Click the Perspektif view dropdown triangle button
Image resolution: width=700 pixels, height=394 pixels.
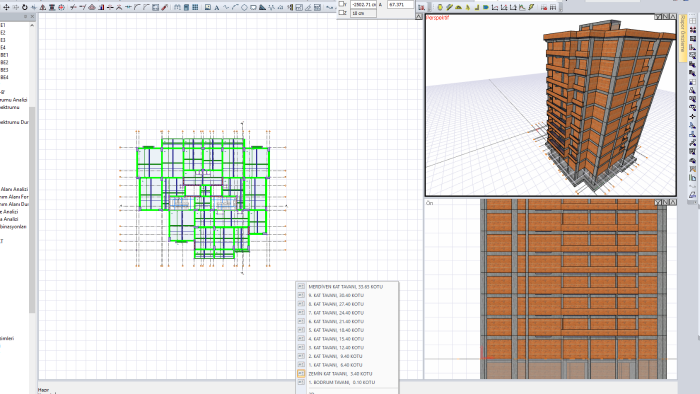pos(657,17)
